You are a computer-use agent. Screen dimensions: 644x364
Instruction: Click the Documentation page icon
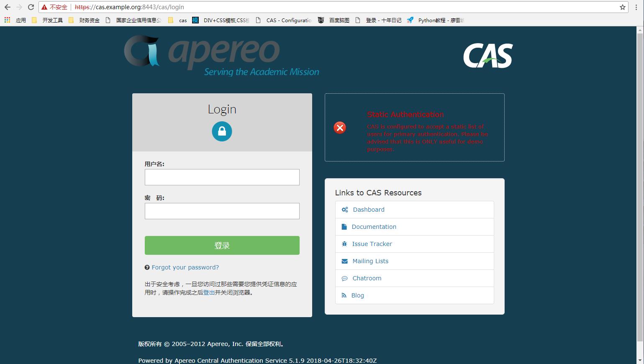(344, 226)
